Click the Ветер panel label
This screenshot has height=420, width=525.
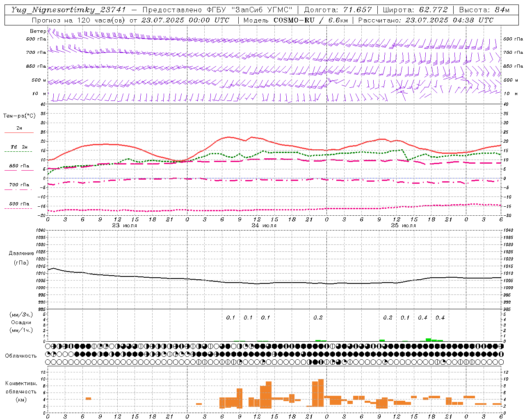38,31
